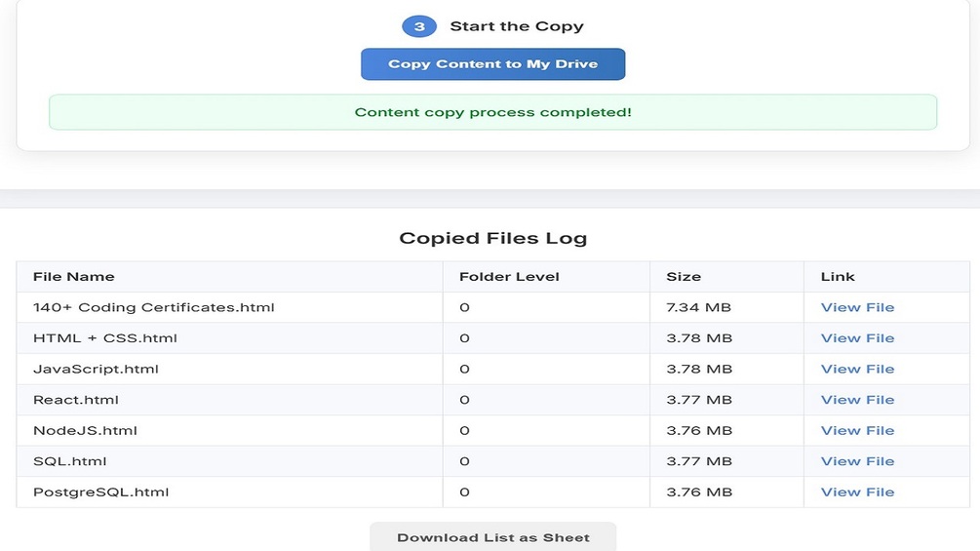Open View File link for SQL.html
Image resolution: width=980 pixels, height=551 pixels.
pyautogui.click(x=857, y=461)
